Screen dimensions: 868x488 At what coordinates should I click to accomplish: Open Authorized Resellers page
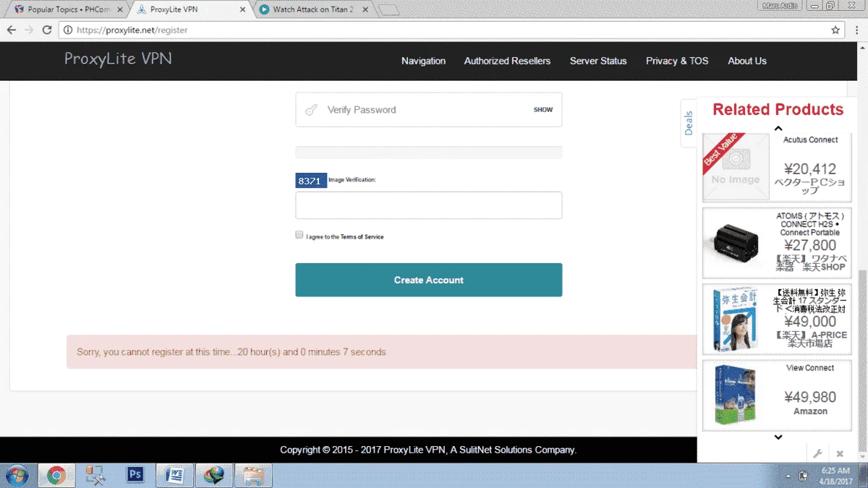click(x=507, y=61)
